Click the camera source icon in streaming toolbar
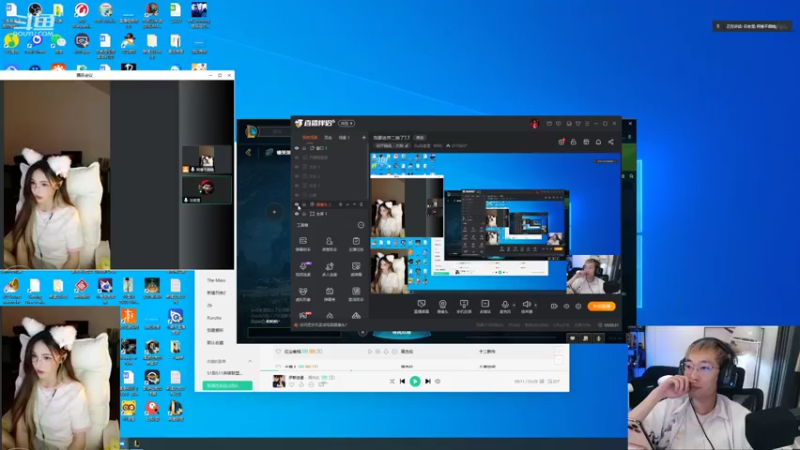This screenshot has height=450, width=800. point(442,304)
